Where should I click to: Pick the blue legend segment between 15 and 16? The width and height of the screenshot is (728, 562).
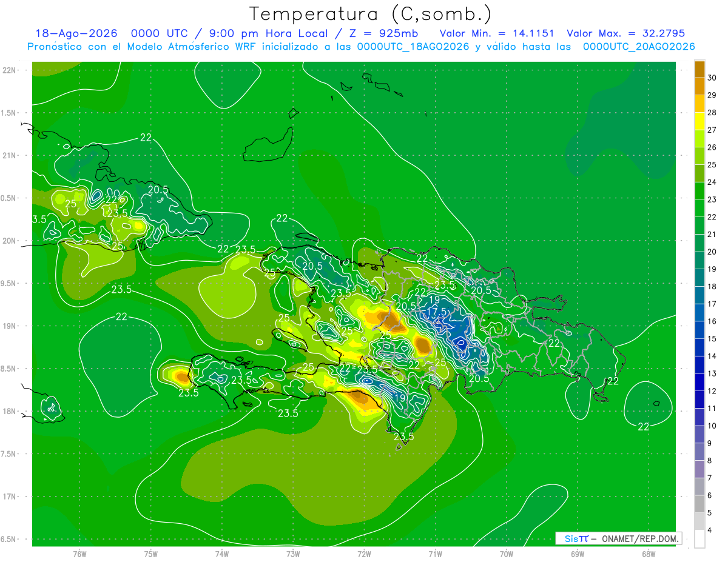click(x=699, y=330)
